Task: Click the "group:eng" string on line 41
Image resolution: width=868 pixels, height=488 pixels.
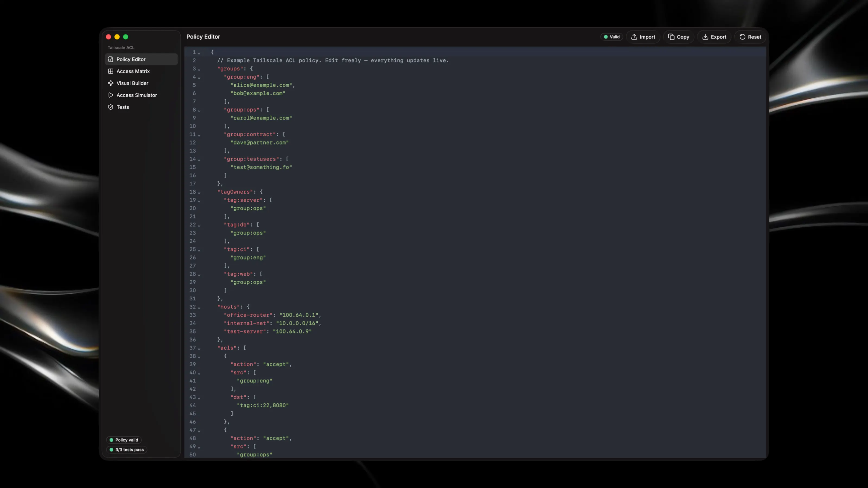Action: (x=255, y=381)
